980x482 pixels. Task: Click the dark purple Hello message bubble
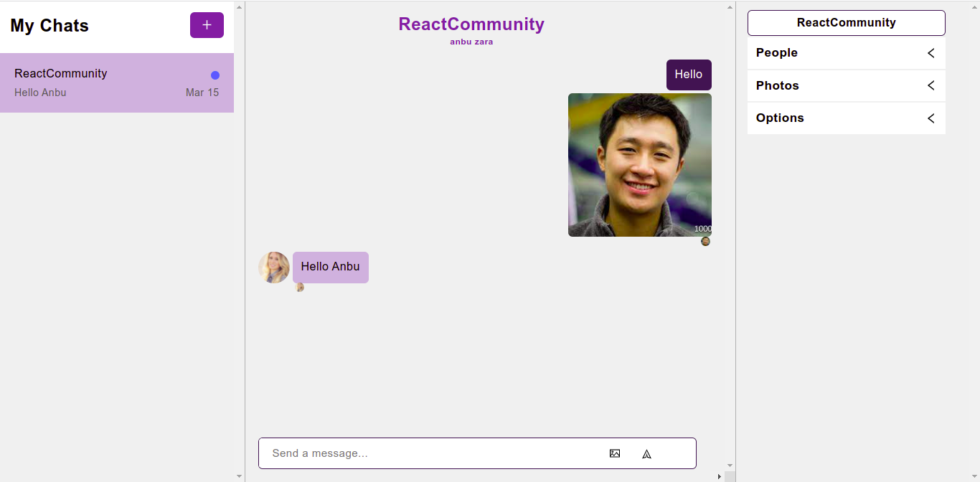click(x=689, y=75)
